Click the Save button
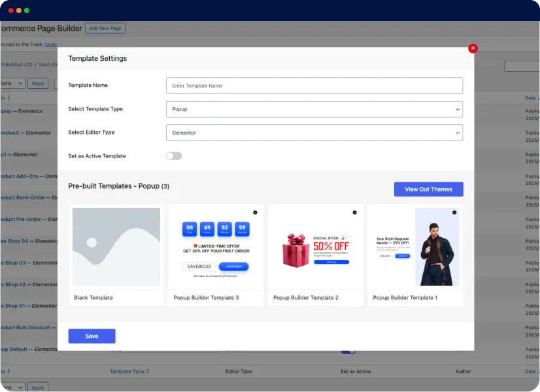Image resolution: width=540 pixels, height=392 pixels. point(92,336)
